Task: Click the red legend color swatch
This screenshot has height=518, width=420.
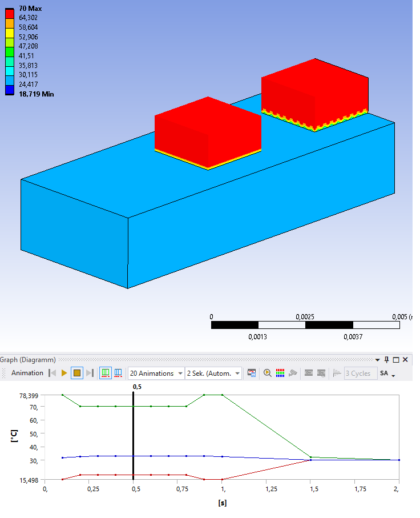Action: click(10, 14)
